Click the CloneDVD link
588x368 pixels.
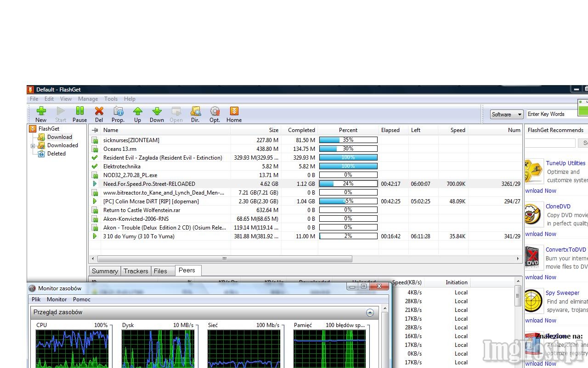(x=558, y=207)
